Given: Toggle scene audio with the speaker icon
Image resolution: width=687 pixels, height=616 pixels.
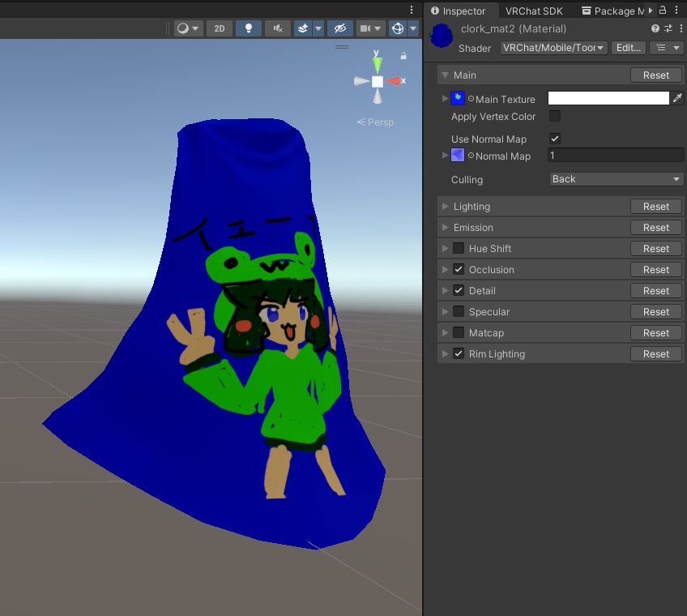Looking at the screenshot, I should pyautogui.click(x=278, y=28).
